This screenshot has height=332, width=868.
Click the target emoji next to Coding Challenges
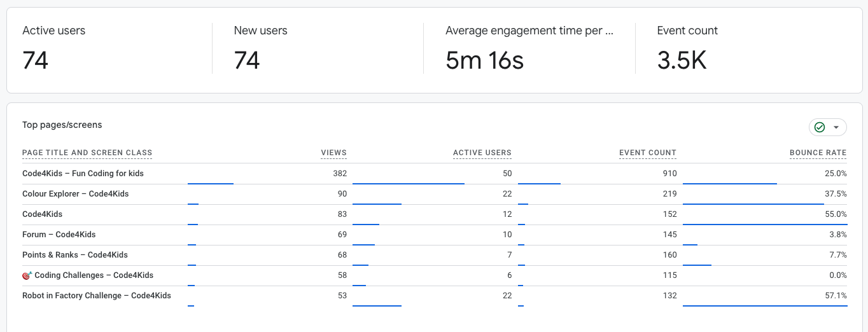point(27,275)
